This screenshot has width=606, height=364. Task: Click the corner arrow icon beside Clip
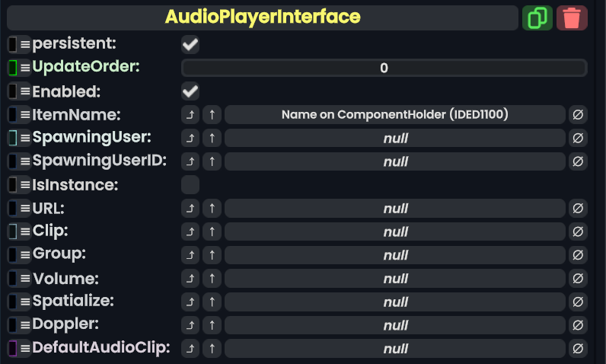tap(190, 231)
